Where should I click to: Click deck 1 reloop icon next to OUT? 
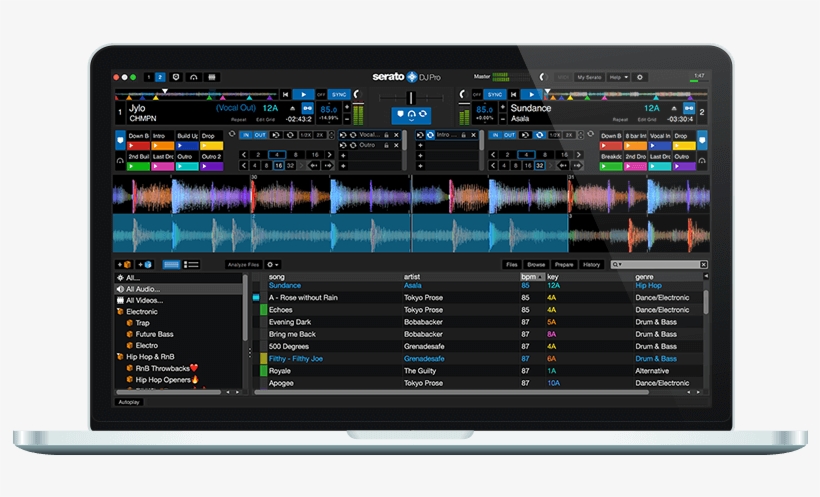tap(276, 135)
